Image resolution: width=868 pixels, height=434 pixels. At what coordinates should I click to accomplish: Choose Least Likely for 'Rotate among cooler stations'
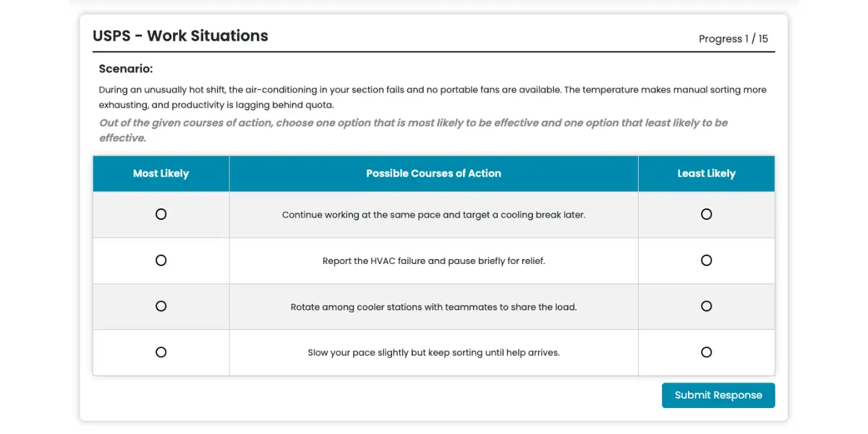706,306
